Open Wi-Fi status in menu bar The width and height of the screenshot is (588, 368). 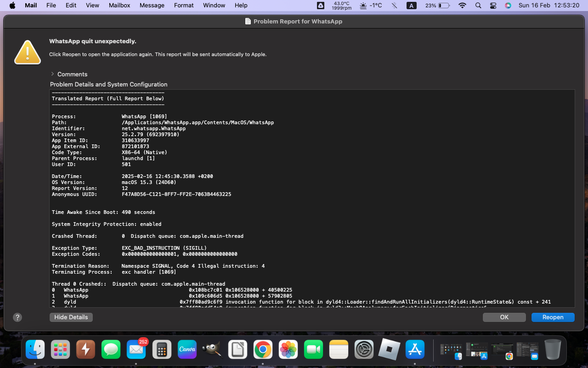[x=463, y=6]
